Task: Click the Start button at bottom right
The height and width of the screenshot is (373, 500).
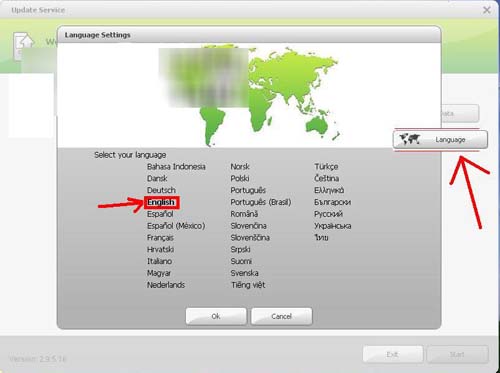Action: point(457,354)
